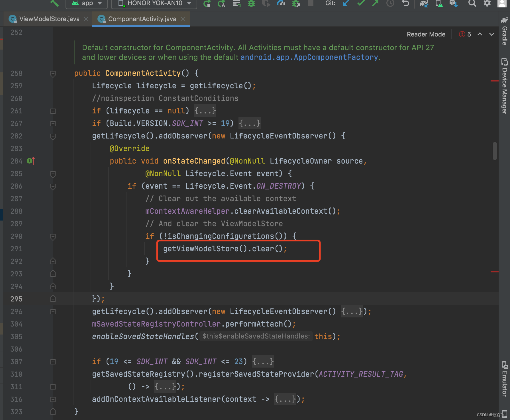Click the getViewModelStore().clear() code
The width and height of the screenshot is (510, 420).
[x=225, y=249]
